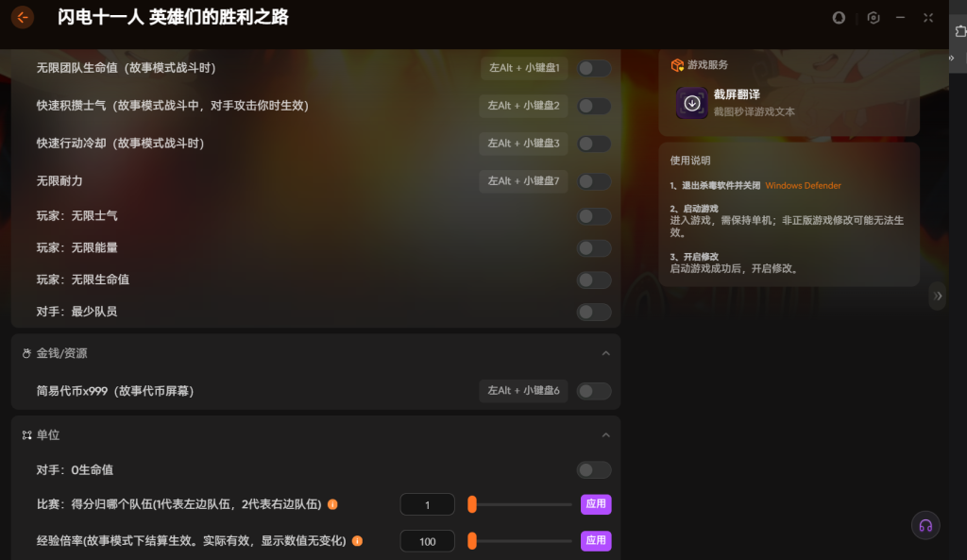Click the 游戏服务 orange box icon

pos(676,65)
